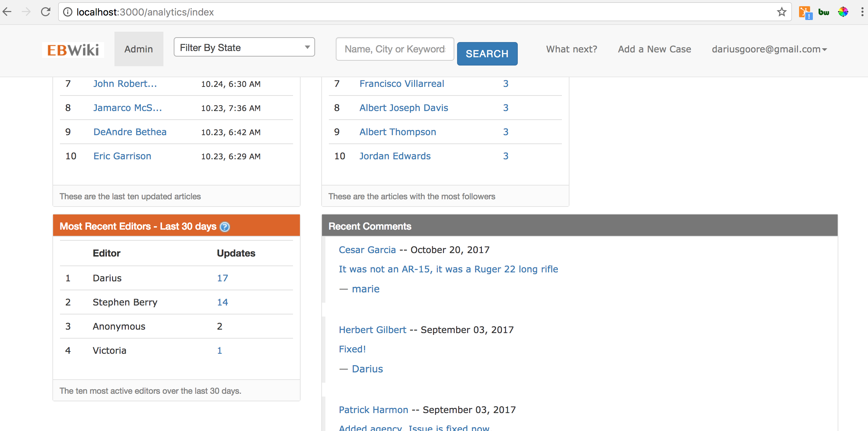This screenshot has height=431, width=868.
Task: Open the What next? menu item
Action: pos(571,49)
